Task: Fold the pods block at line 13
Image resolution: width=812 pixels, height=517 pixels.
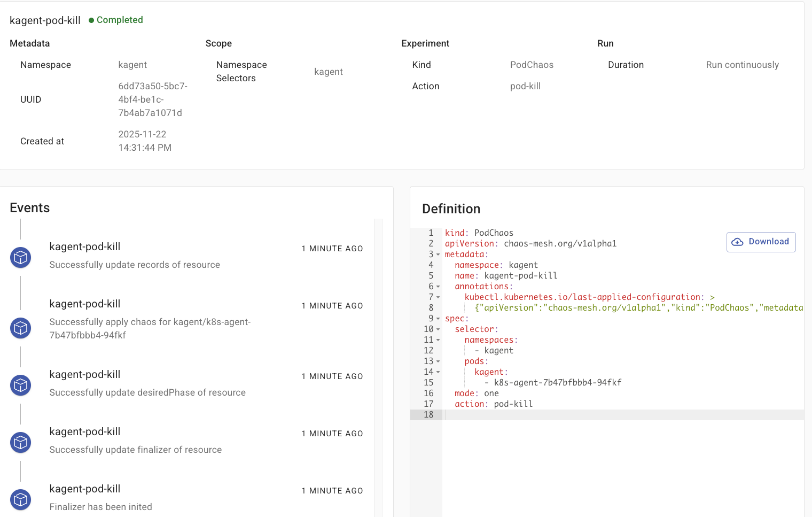Action: [438, 361]
